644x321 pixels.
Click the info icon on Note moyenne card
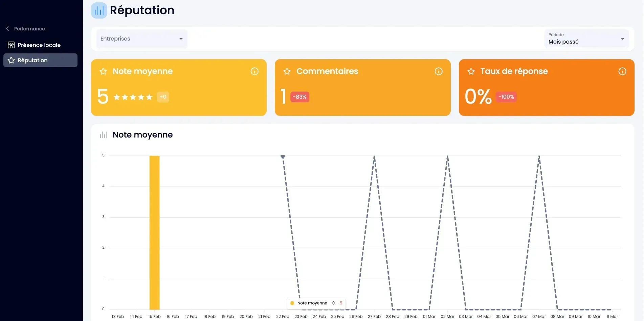tap(254, 71)
